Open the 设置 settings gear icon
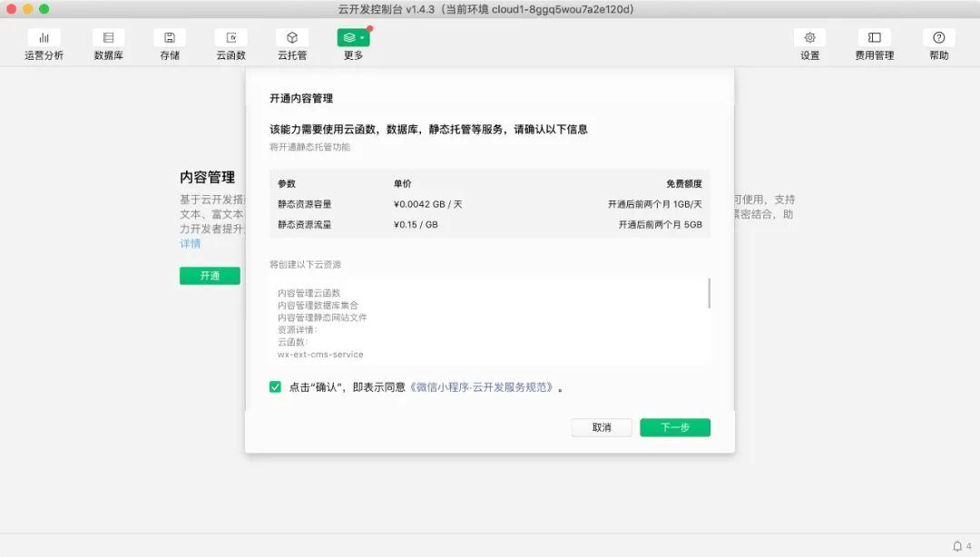 809,38
